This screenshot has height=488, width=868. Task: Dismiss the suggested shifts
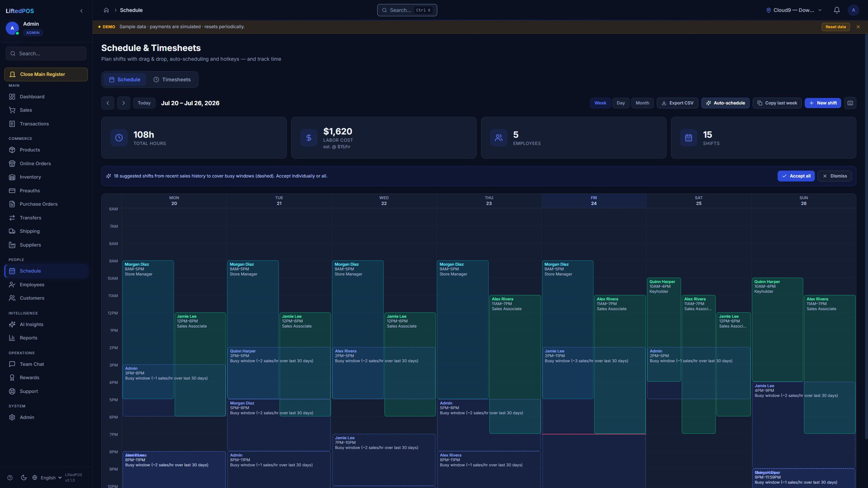[x=834, y=176]
